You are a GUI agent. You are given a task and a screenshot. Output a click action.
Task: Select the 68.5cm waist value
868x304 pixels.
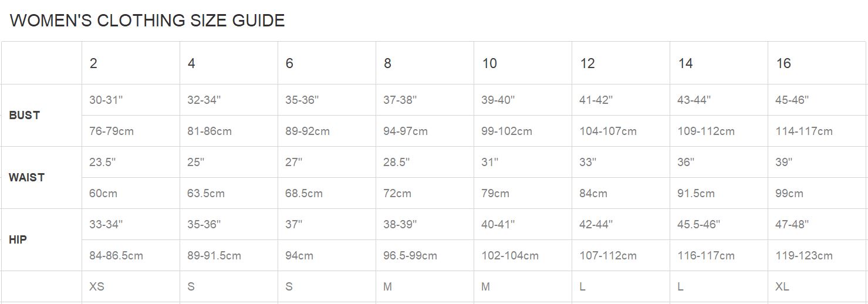[303, 194]
